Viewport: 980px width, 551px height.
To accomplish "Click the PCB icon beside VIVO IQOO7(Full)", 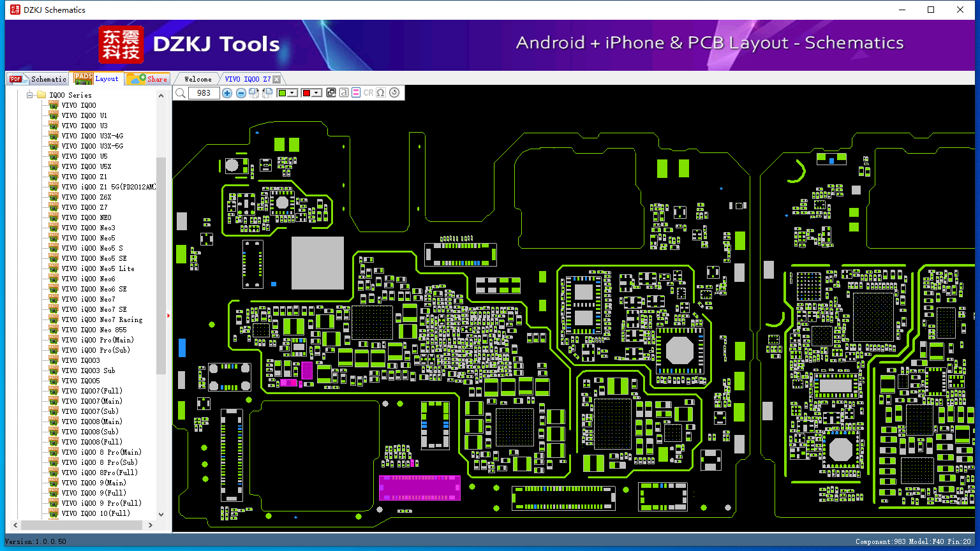I will (x=54, y=391).
